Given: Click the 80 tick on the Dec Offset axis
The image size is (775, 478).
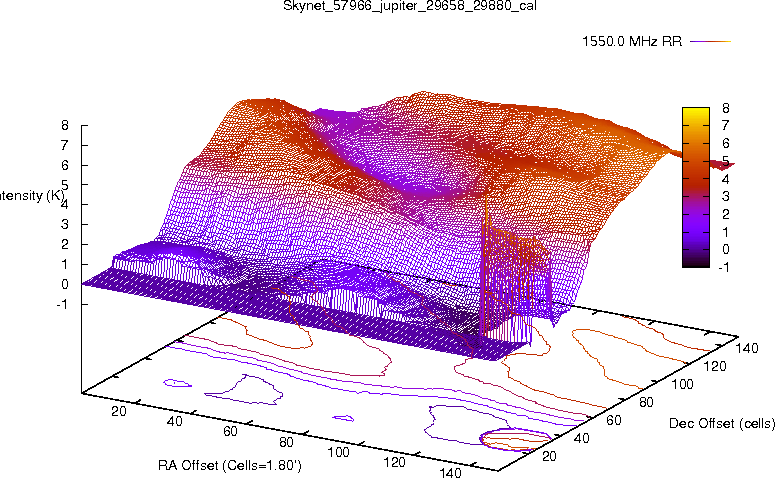Looking at the screenshot, I should tap(646, 402).
